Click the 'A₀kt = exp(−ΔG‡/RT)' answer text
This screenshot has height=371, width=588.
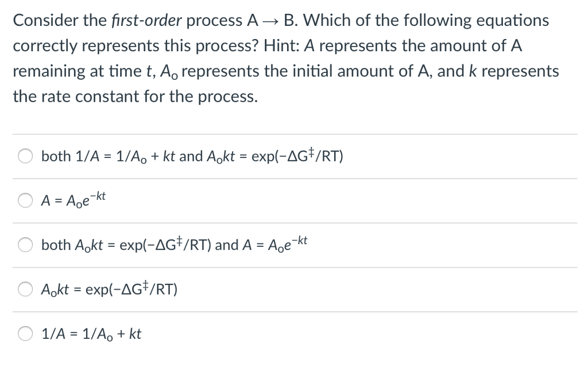[110, 289]
